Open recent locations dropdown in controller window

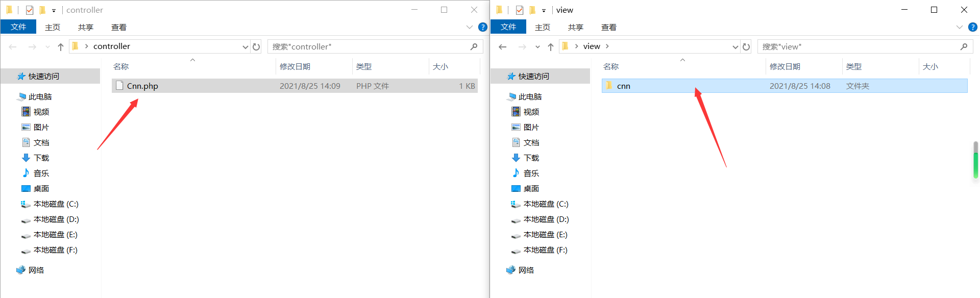coord(47,46)
